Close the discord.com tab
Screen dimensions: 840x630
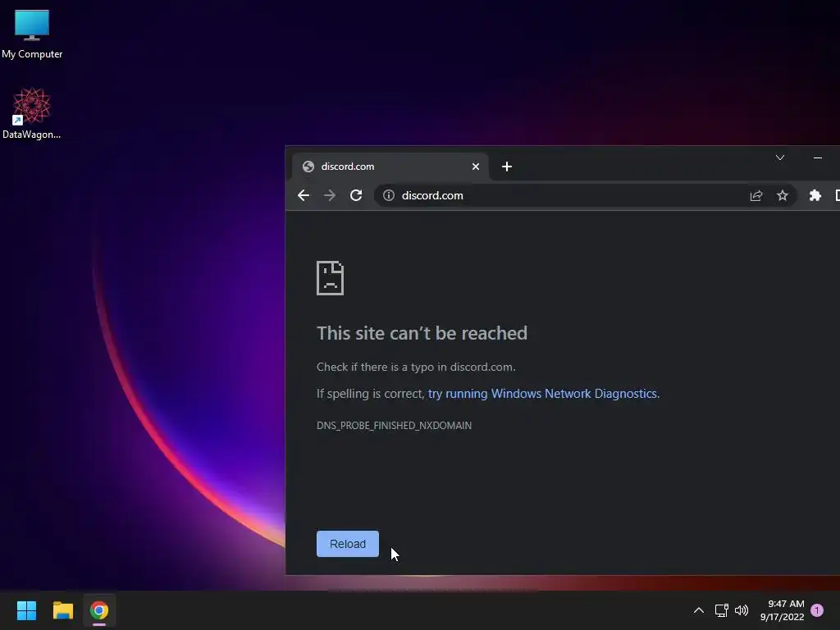click(475, 167)
